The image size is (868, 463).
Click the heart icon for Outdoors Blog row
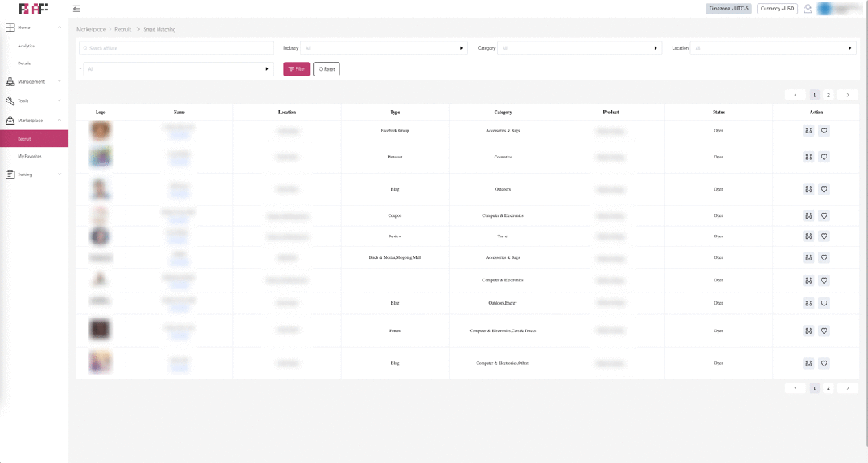824,190
